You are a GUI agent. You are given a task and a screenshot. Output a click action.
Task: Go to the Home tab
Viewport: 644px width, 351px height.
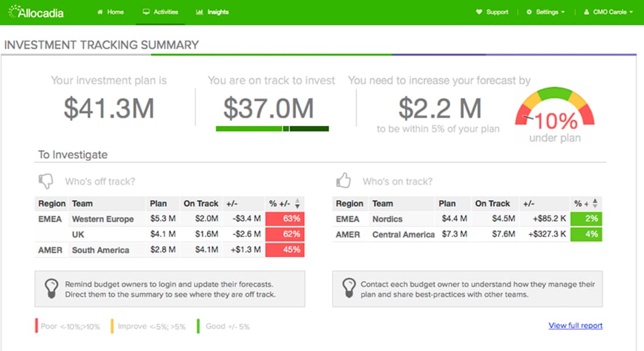(110, 12)
